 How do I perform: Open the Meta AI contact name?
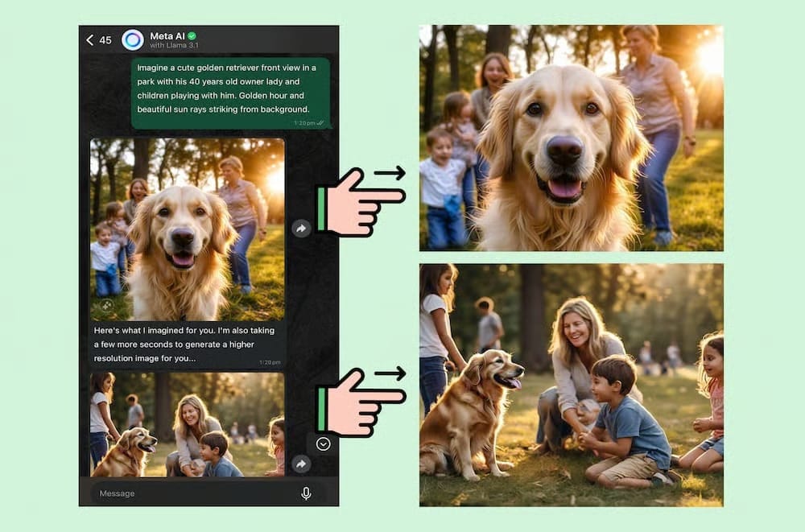(x=167, y=36)
